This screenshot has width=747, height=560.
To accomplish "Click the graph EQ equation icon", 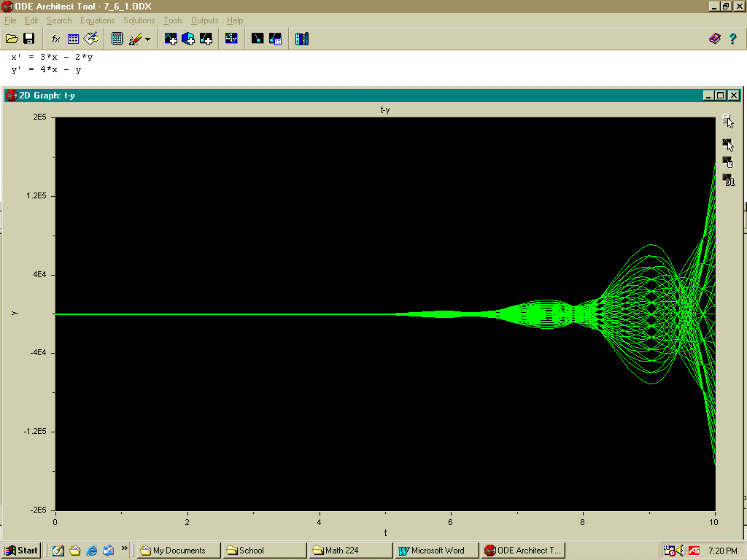I will (728, 179).
